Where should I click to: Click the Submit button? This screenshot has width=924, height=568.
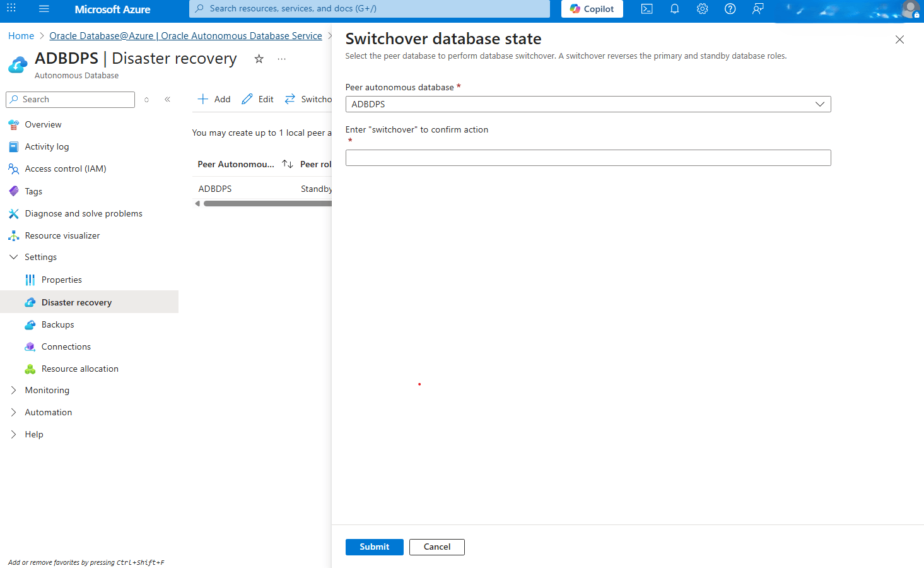point(374,547)
